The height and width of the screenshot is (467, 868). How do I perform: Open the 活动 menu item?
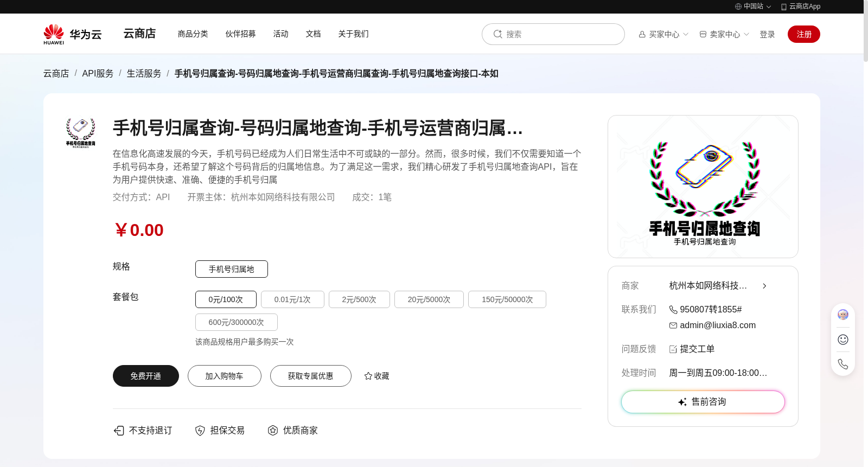281,34
